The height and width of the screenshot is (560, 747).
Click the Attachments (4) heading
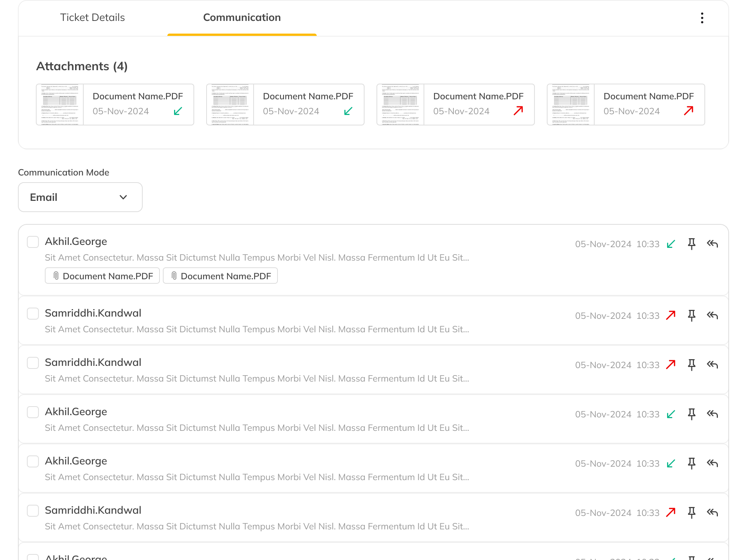click(x=82, y=66)
